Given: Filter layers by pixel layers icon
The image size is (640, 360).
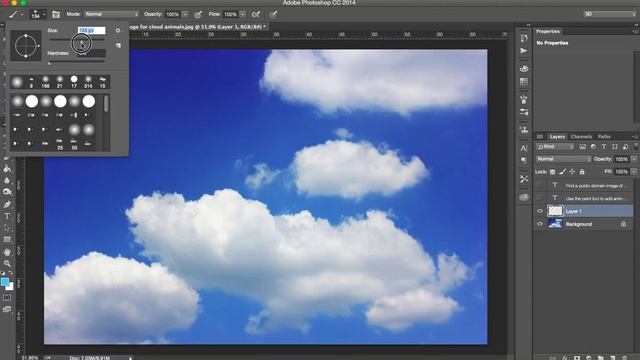Looking at the screenshot, I should click(x=582, y=147).
